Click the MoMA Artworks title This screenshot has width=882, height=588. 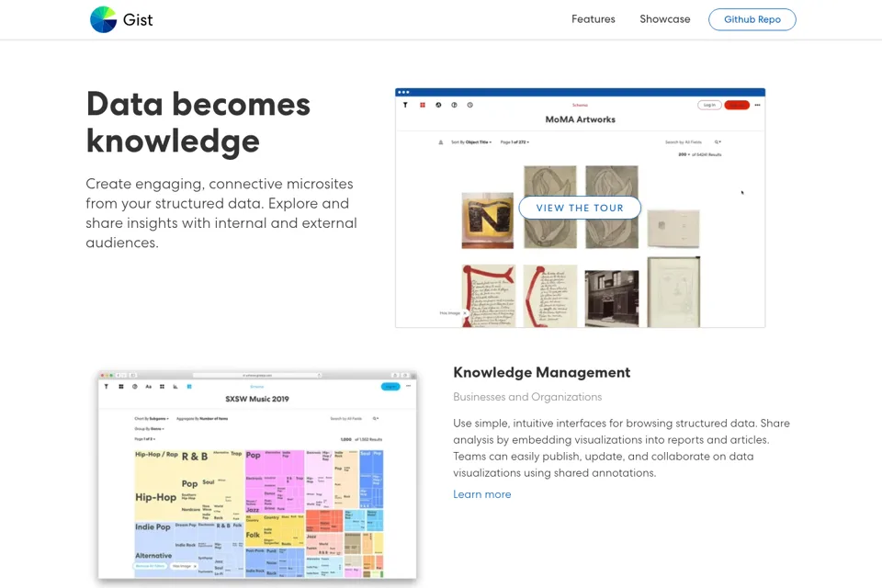tap(580, 119)
